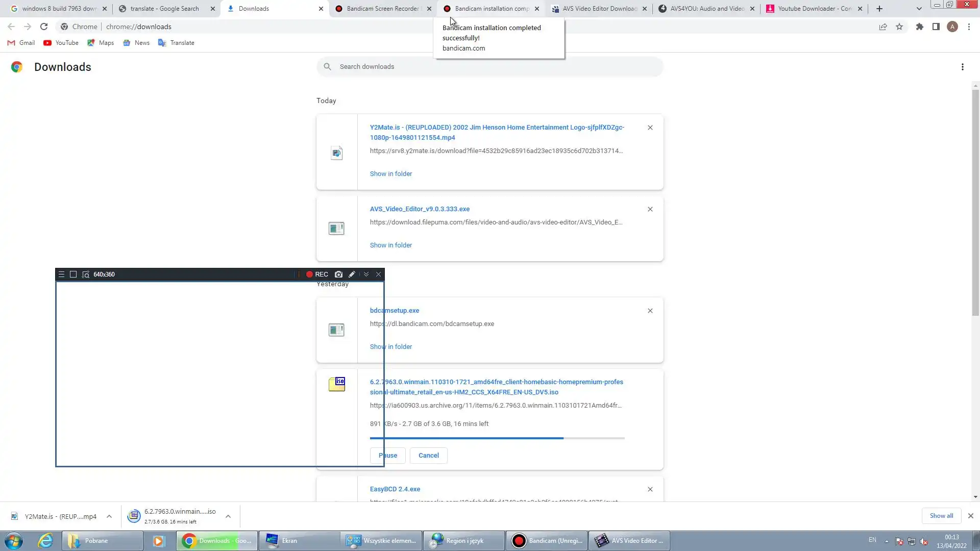980x551 pixels.
Task: Take a screenshot with Bandicam's camera icon
Action: click(338, 274)
